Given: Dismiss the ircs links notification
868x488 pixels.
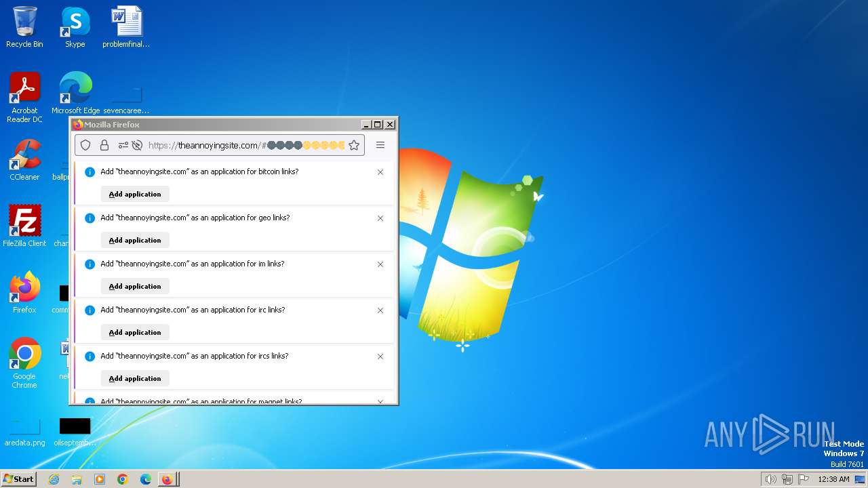Looking at the screenshot, I should (380, 357).
